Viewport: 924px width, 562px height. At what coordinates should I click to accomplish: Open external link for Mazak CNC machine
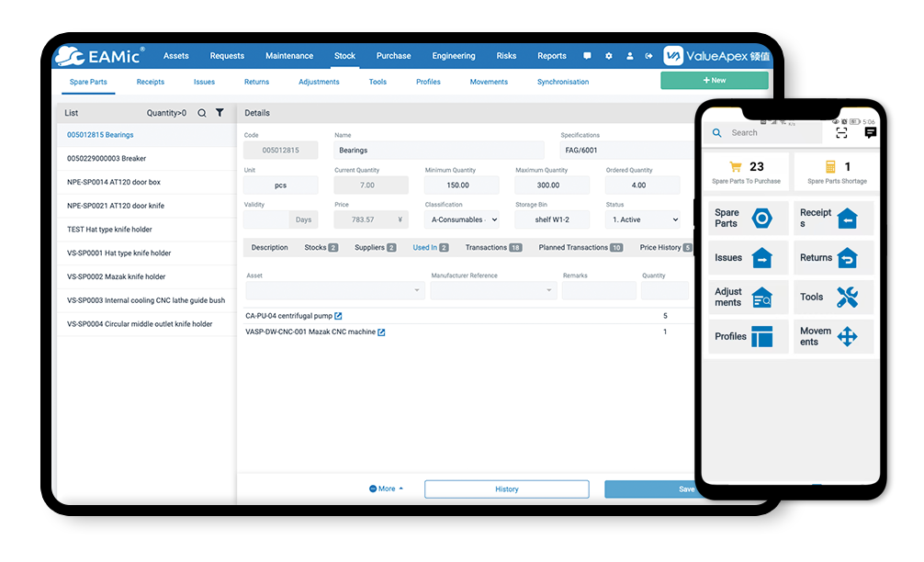(382, 332)
